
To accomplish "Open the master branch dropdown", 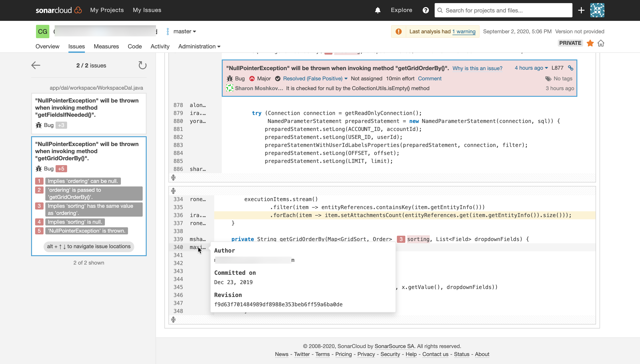I will pyautogui.click(x=184, y=32).
